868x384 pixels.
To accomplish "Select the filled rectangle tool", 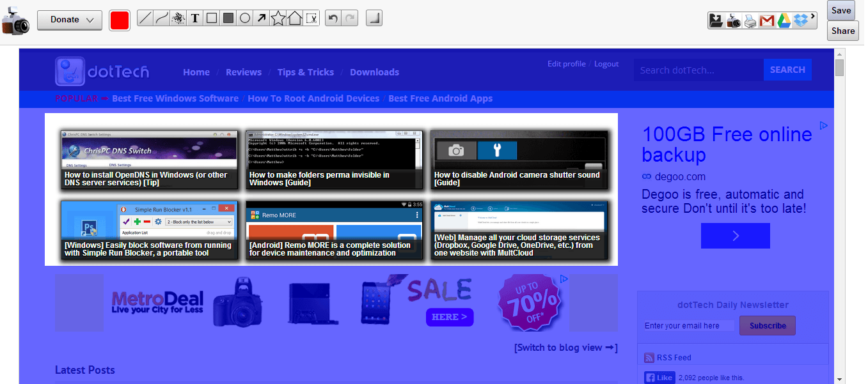I will pos(228,19).
